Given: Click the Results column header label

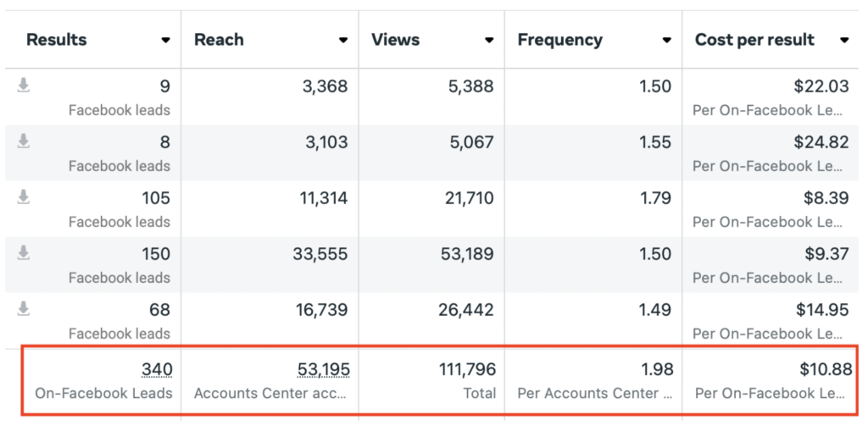Looking at the screenshot, I should 56,40.
